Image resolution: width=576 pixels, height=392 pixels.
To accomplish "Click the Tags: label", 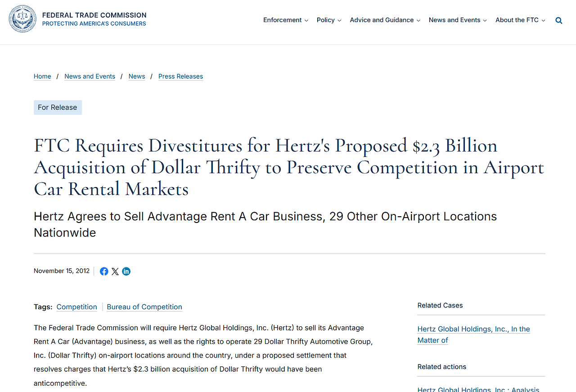I will (x=43, y=307).
